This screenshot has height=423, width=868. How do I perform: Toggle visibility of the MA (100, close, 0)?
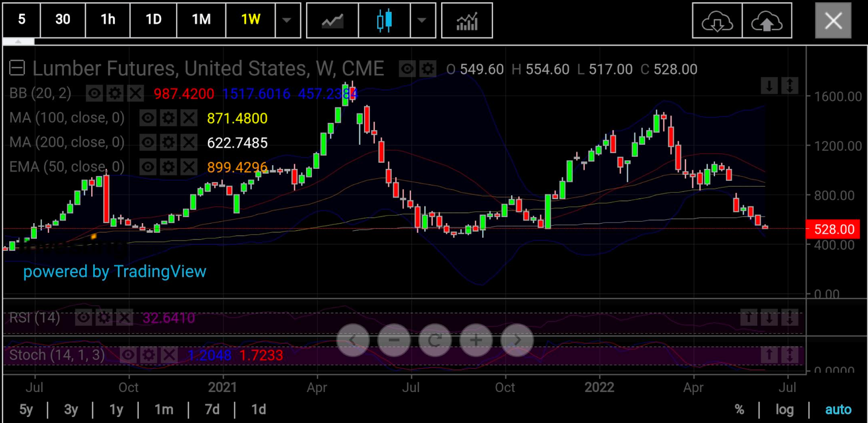click(148, 118)
